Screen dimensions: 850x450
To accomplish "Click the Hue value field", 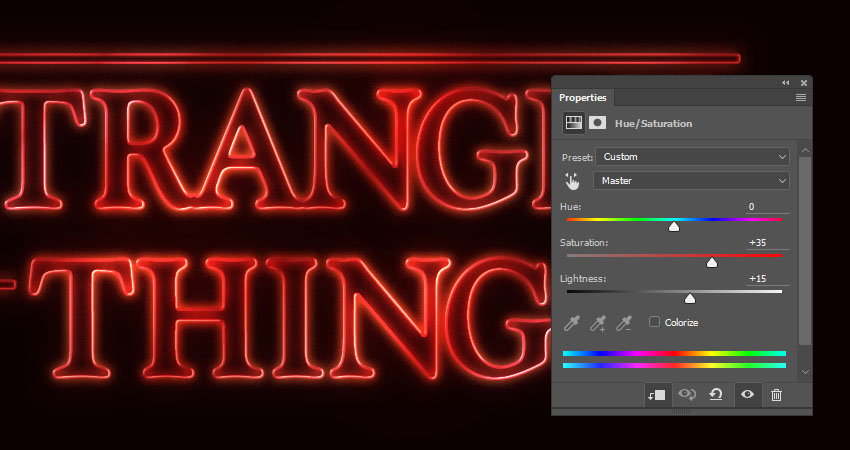I will click(x=768, y=207).
